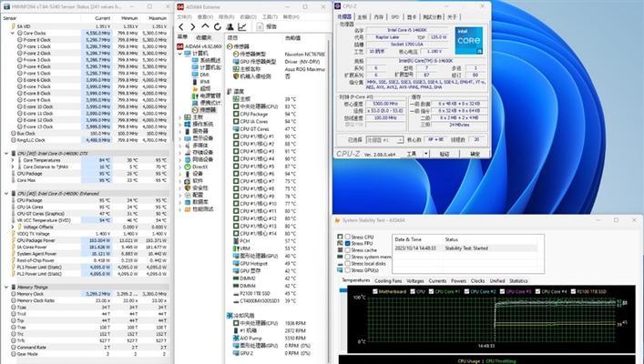Collapse the 计算机 node in AIDA64 tree
Screen dimensions: 644x364
click(179, 54)
